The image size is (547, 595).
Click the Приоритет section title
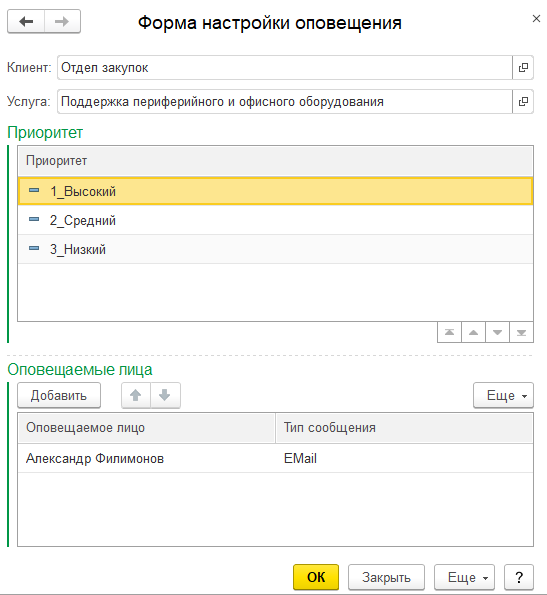45,132
